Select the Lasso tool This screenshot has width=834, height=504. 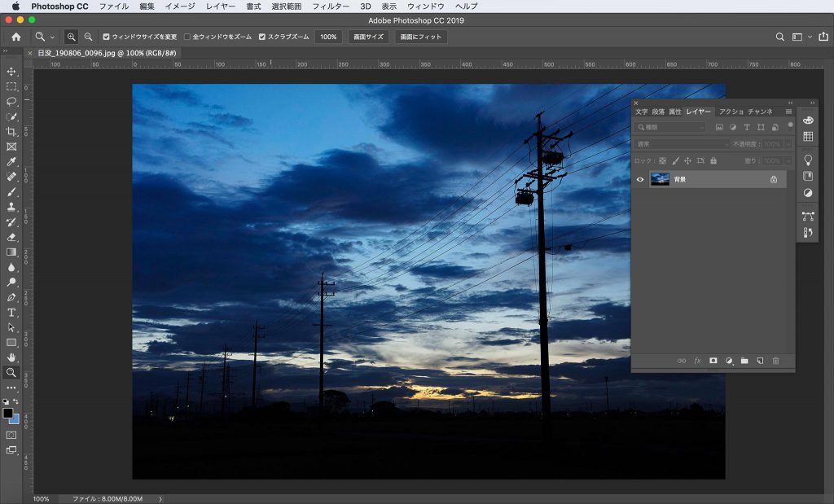point(11,102)
